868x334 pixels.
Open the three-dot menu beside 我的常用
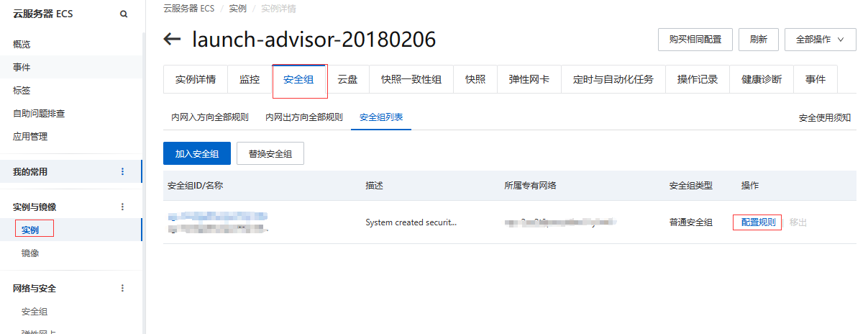click(122, 171)
